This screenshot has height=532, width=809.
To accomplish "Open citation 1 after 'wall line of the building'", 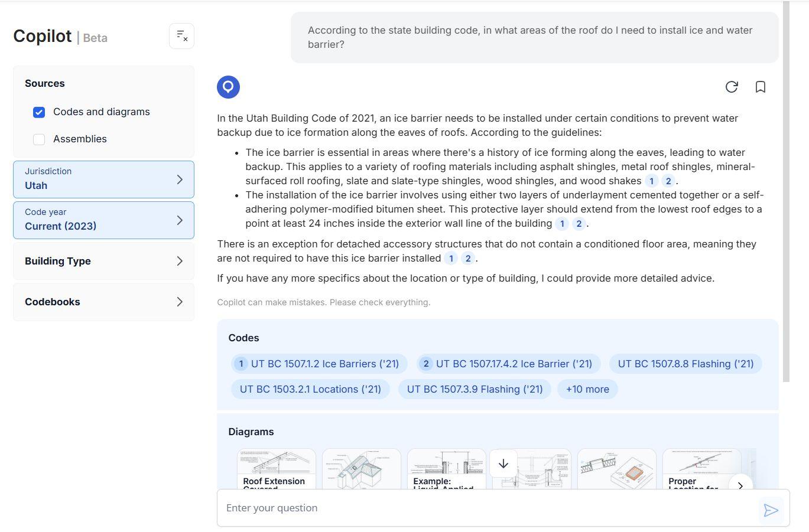I will click(562, 224).
